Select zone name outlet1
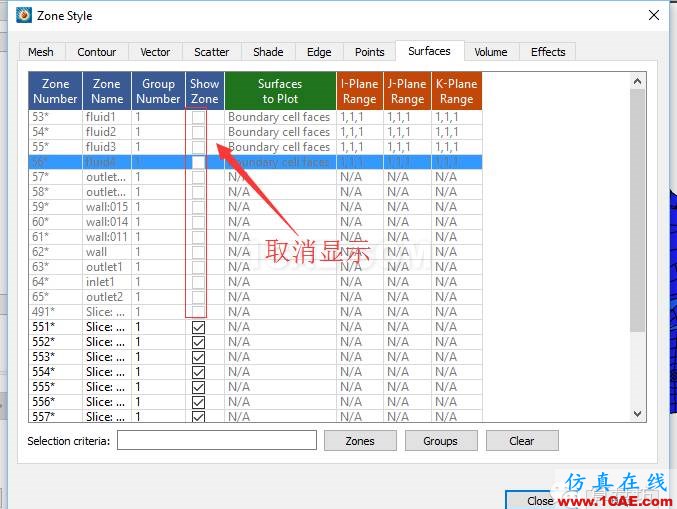This screenshot has height=509, width=677. tap(104, 267)
